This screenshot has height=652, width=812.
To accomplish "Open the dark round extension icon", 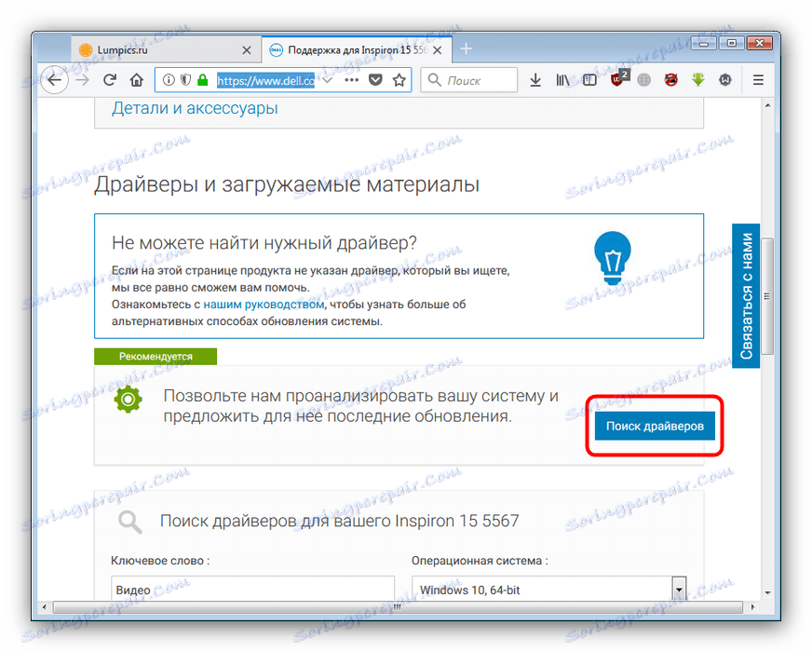I will [725, 80].
